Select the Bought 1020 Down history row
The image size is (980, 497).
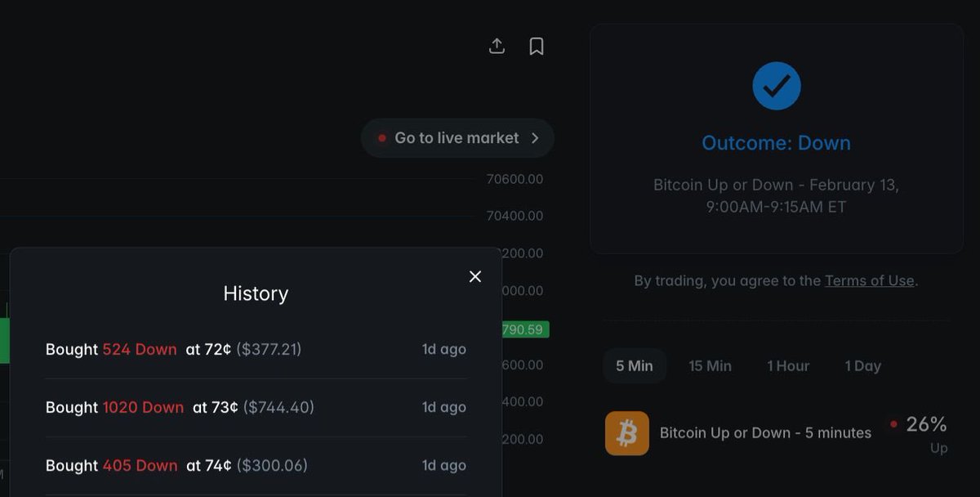[x=256, y=407]
